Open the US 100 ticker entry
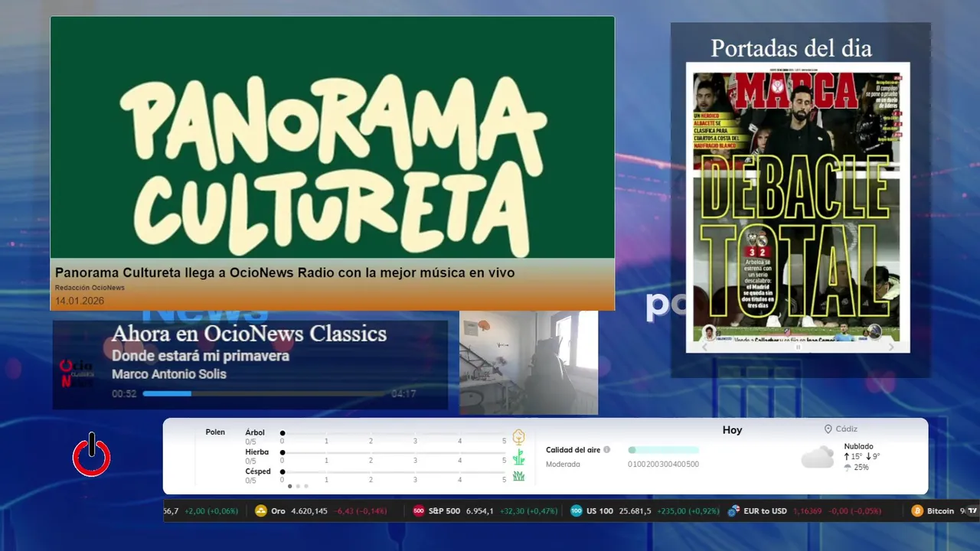Image resolution: width=980 pixels, height=551 pixels. [645, 511]
